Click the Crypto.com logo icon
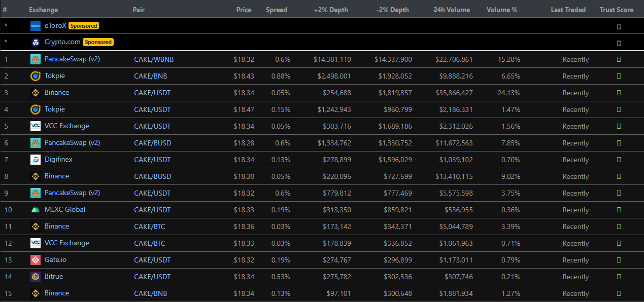 [x=36, y=43]
